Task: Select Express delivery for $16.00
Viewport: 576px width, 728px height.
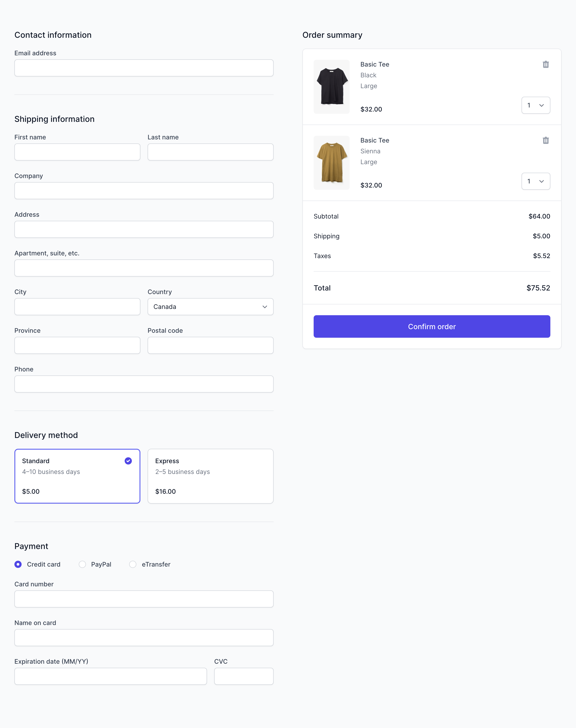Action: 210,476
